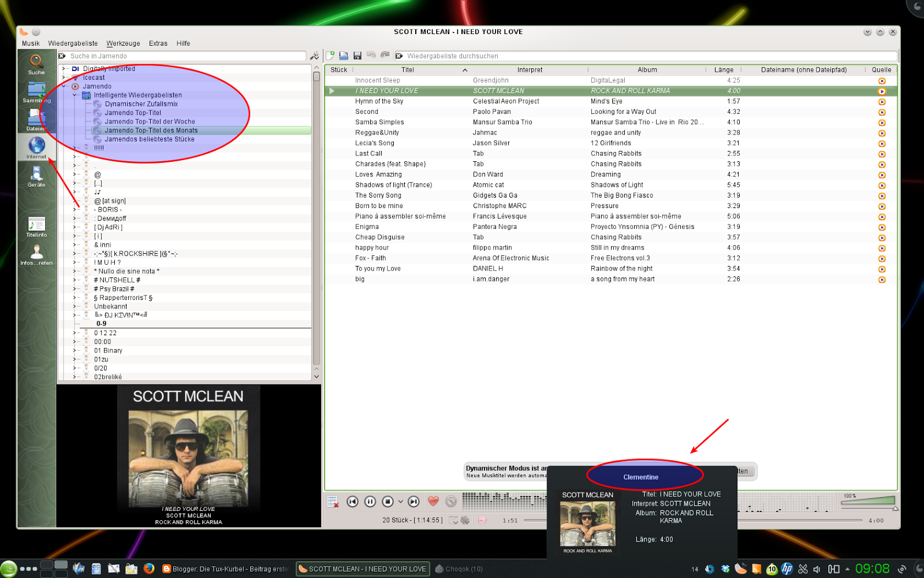Skip to the next track
Image resolution: width=924 pixels, height=578 pixels.
click(x=413, y=502)
